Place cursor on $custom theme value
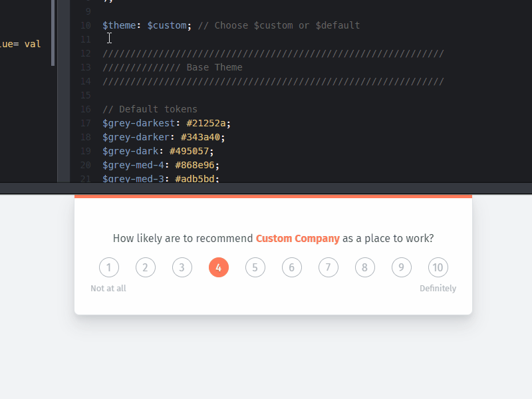The height and width of the screenshot is (399, 532). pos(167,25)
